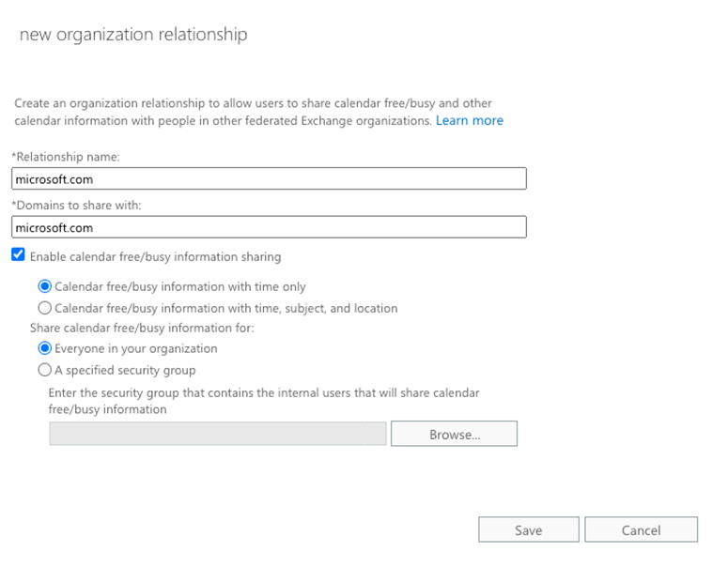Click the disabled security group text box

pos(218,434)
